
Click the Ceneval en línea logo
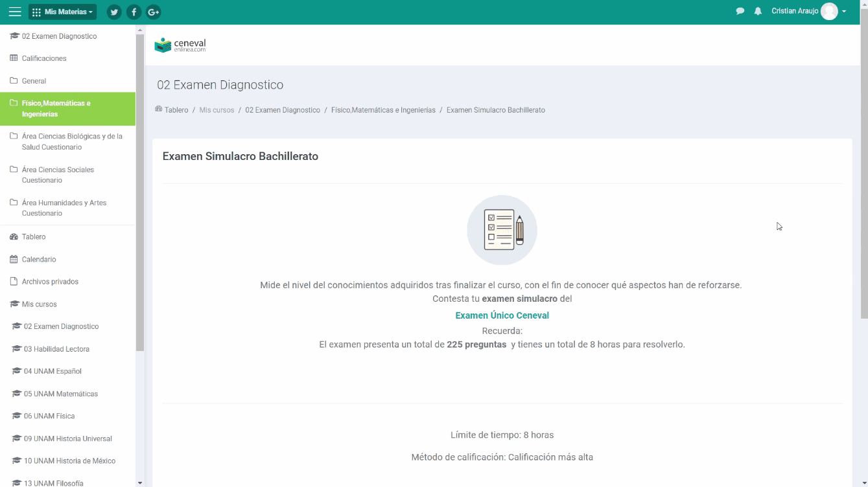pos(180,45)
